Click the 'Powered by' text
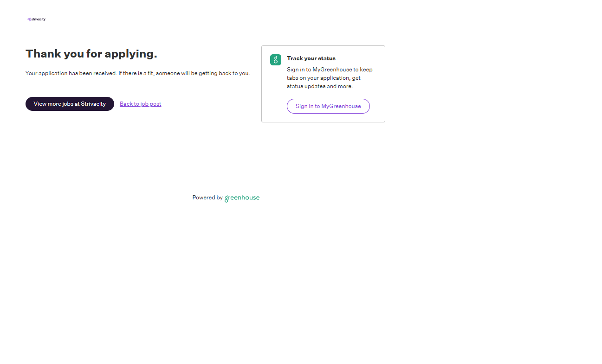The width and height of the screenshot is (602, 364). click(207, 198)
